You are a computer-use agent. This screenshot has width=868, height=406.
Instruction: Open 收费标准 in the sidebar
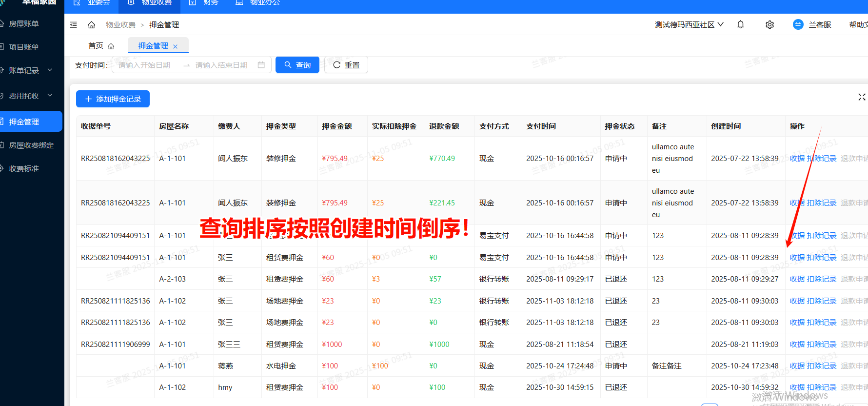point(24,169)
